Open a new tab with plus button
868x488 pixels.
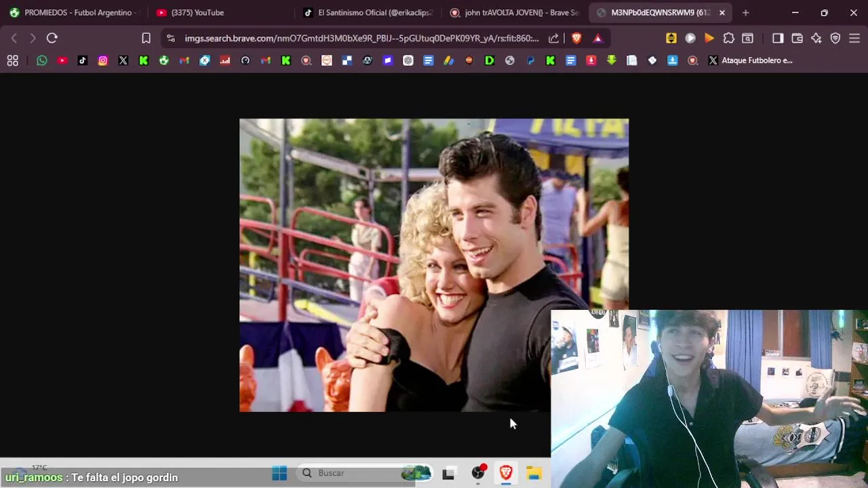point(745,13)
